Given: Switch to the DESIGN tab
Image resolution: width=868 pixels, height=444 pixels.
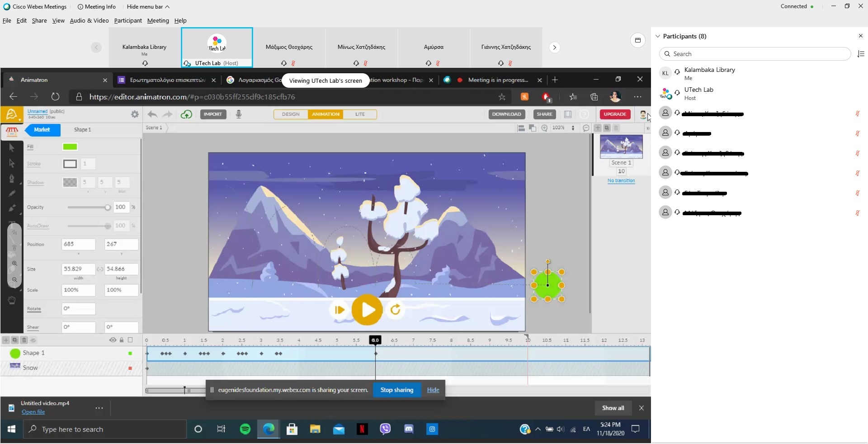Looking at the screenshot, I should coord(290,114).
